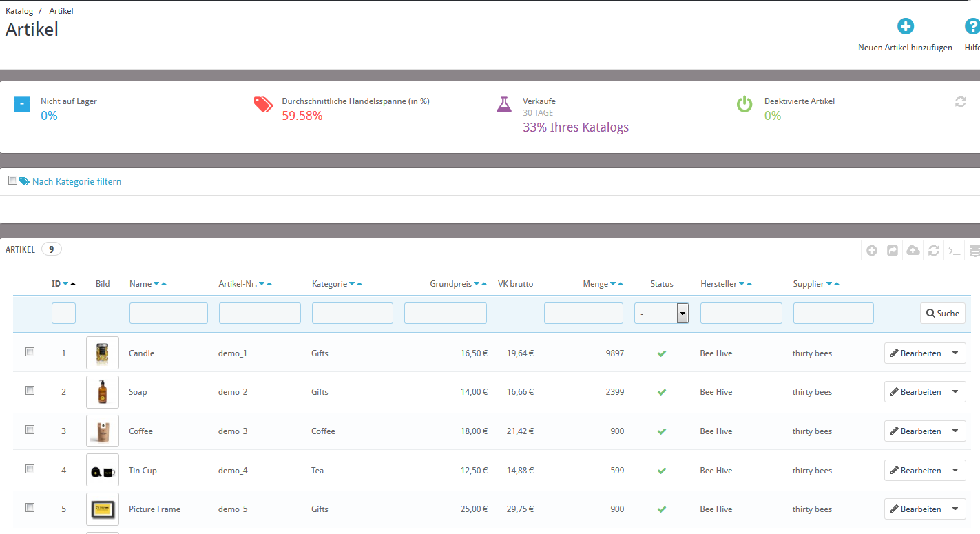The image size is (980, 534).
Task: Expand the dropdown arrow next to Bearbeiten for Soap
Action: point(955,392)
